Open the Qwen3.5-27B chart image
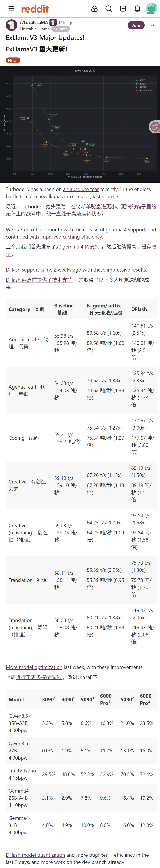 80,124
